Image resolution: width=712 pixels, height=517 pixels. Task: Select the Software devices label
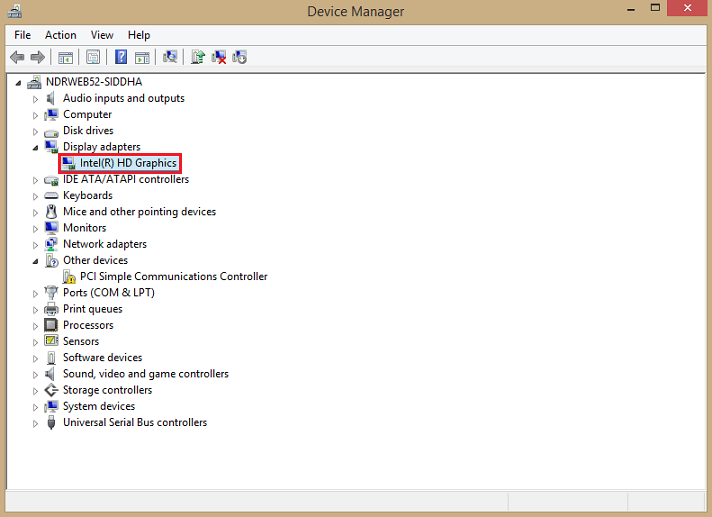(103, 358)
